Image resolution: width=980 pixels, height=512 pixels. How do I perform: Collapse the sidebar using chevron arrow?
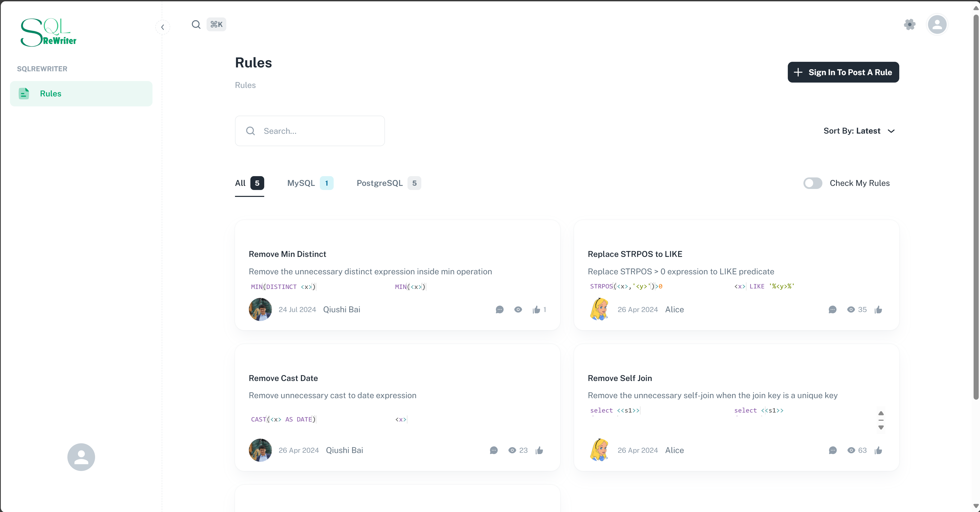[x=162, y=27]
